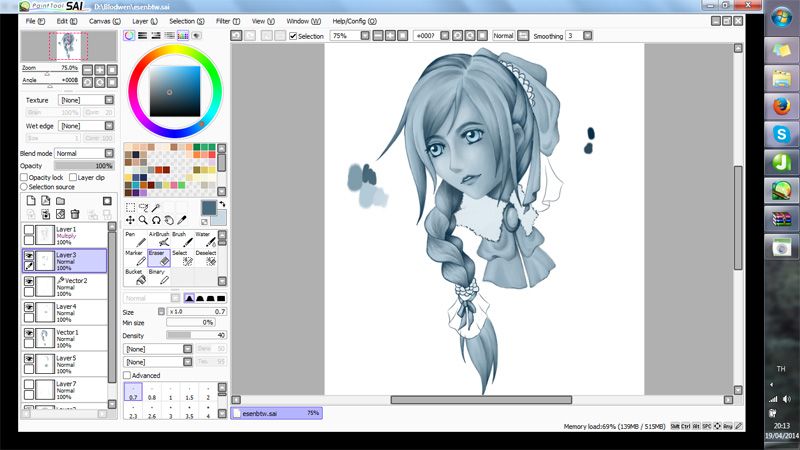800x450 pixels.
Task: Activate the rectangular selection tool
Action: coord(131,207)
